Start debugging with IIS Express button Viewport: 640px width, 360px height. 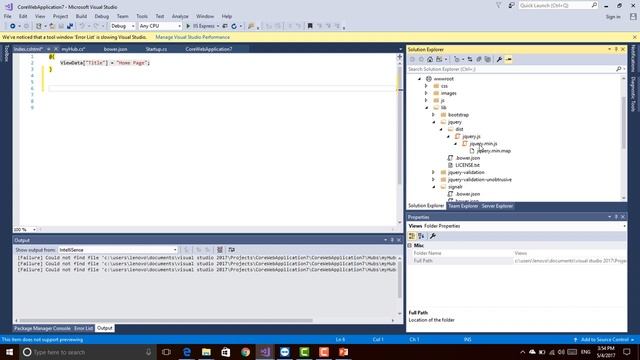[x=200, y=26]
